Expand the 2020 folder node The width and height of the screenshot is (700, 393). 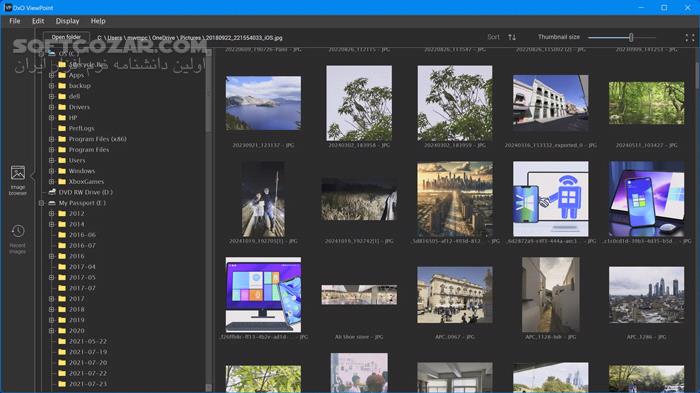pos(51,330)
